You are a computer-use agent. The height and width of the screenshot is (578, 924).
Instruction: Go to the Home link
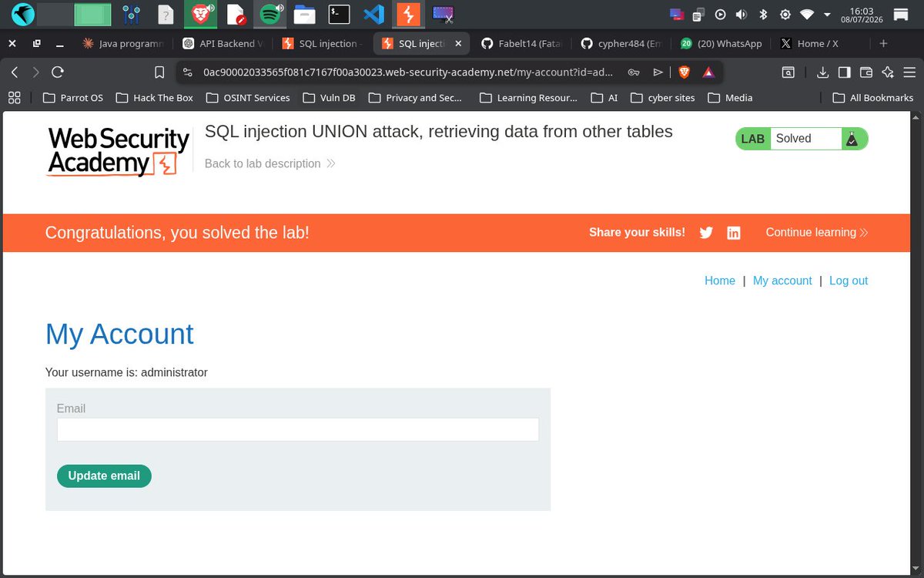pos(720,281)
